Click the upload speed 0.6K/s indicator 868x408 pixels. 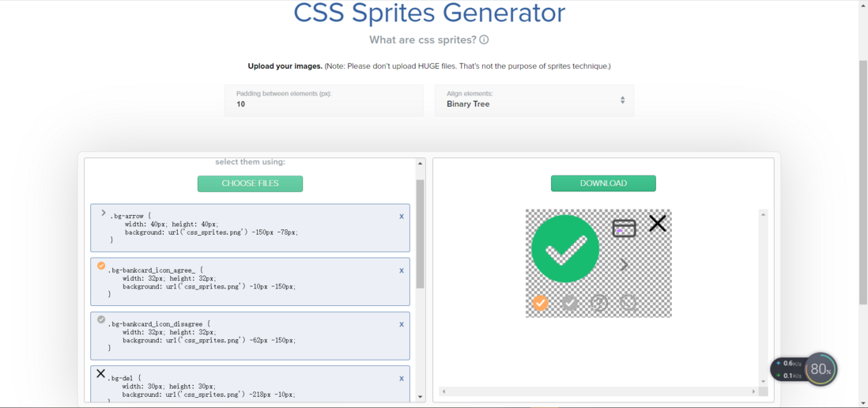click(x=790, y=363)
